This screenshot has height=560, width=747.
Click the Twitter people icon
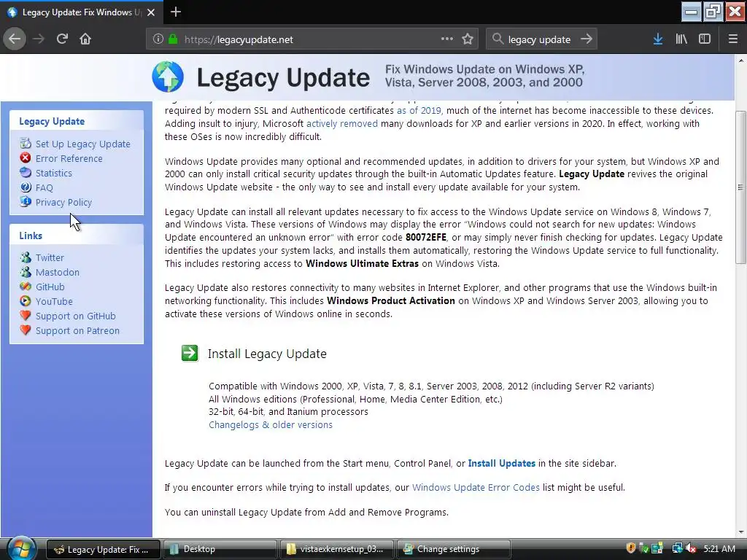pos(26,257)
